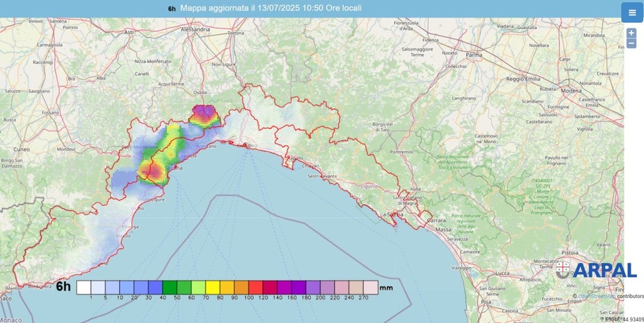Open the hamburger menu button
This screenshot has width=644, height=323.
coord(631,13)
